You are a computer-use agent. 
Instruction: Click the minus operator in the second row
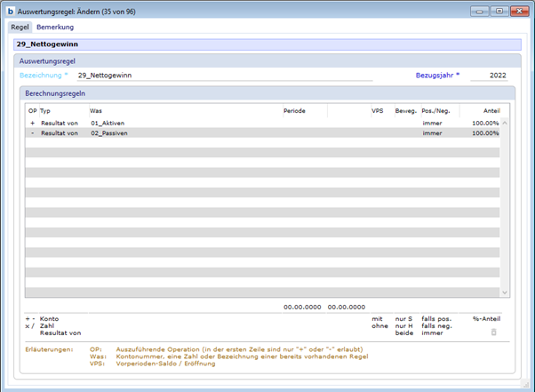pos(32,132)
